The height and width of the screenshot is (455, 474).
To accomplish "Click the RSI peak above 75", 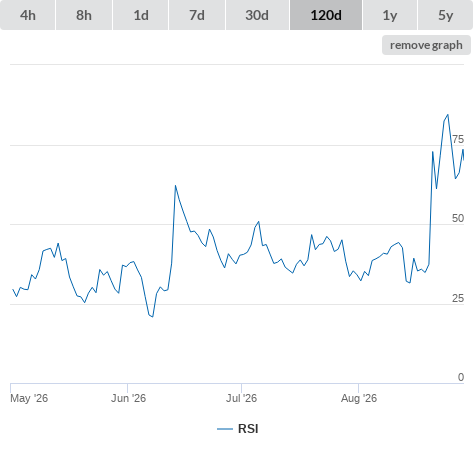I will point(448,115).
